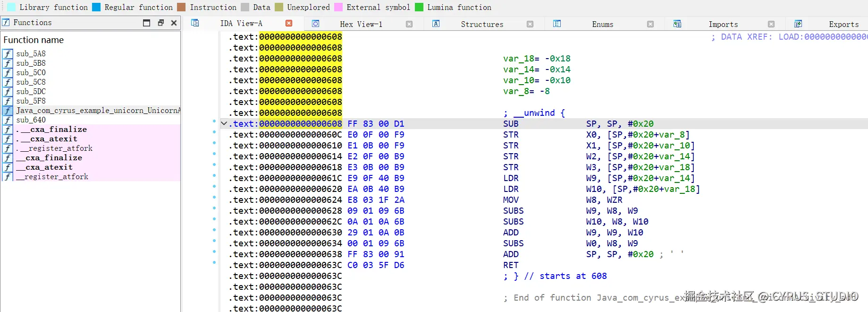Screen dimensions: 868x312
Task: Click the Unexplored olive legend swatch
Action: [279, 7]
